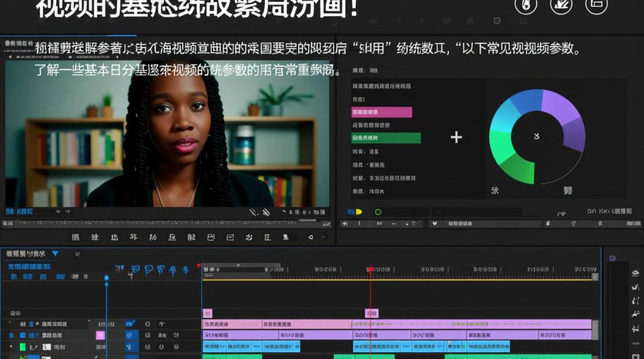The width and height of the screenshot is (644, 359).
Task: Pick the light purple color wheel segment
Action: [x=561, y=106]
